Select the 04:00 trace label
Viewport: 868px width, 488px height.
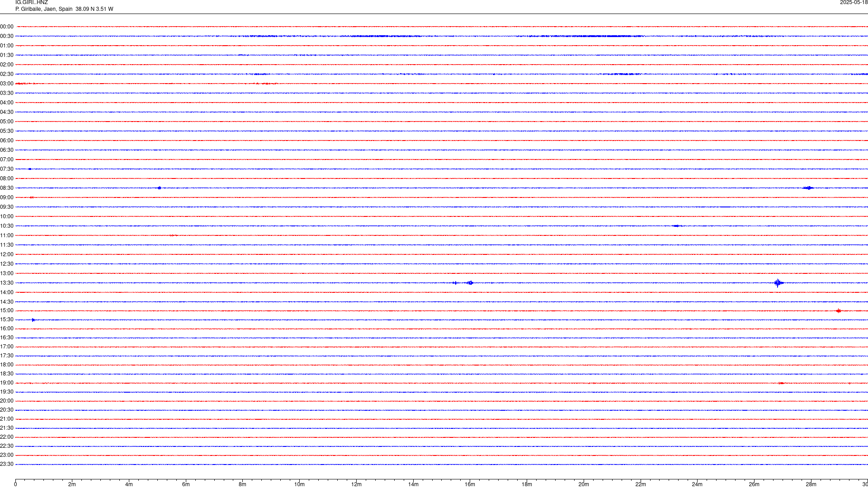click(x=7, y=103)
